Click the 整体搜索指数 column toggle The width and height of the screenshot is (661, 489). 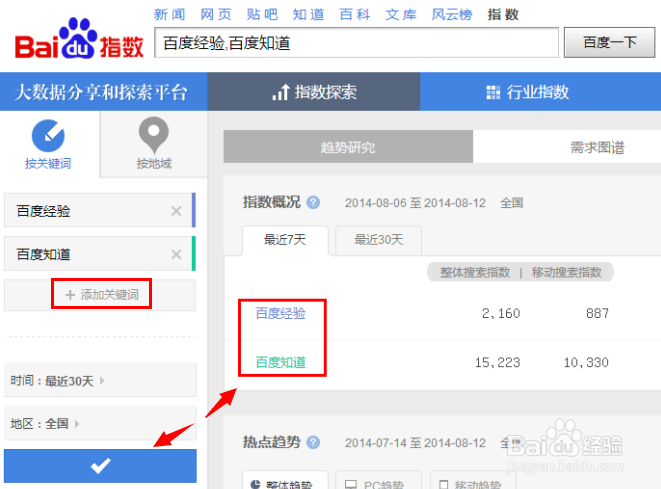pyautogui.click(x=475, y=272)
